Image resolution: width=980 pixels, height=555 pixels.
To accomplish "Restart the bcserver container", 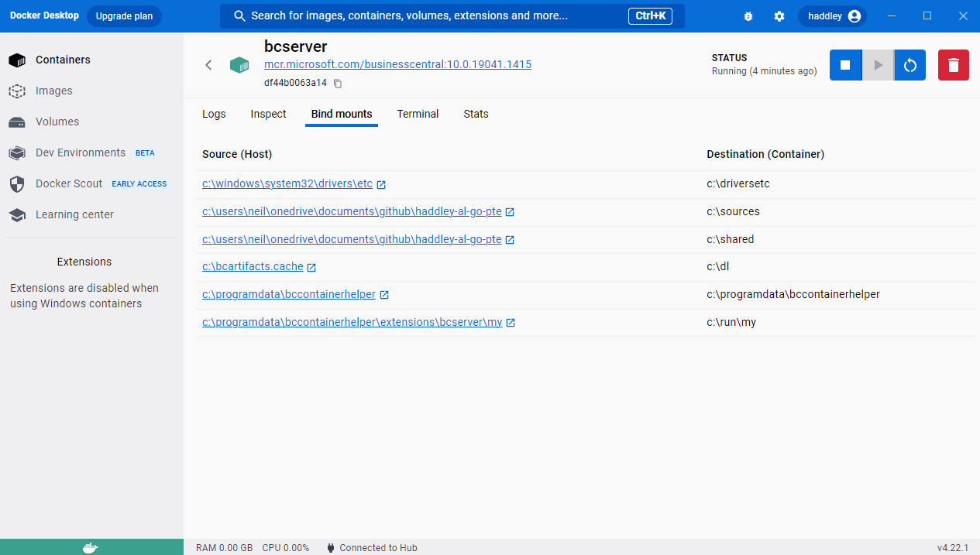I will point(910,65).
